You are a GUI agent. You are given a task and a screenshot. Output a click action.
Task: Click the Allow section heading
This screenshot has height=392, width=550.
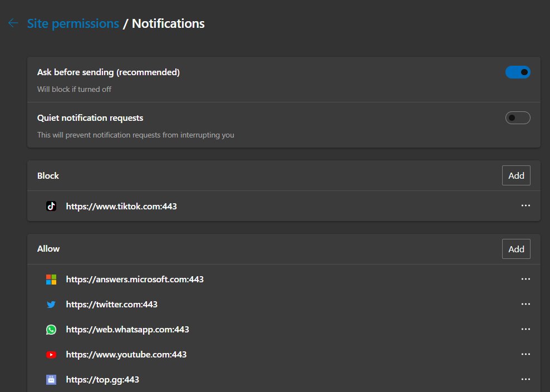[48, 249]
